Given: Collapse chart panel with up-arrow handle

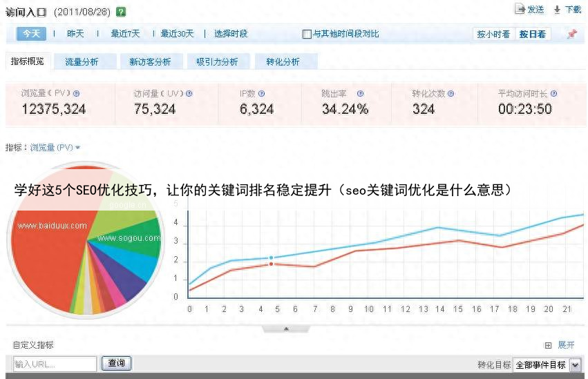Looking at the screenshot, I should click(286, 329).
